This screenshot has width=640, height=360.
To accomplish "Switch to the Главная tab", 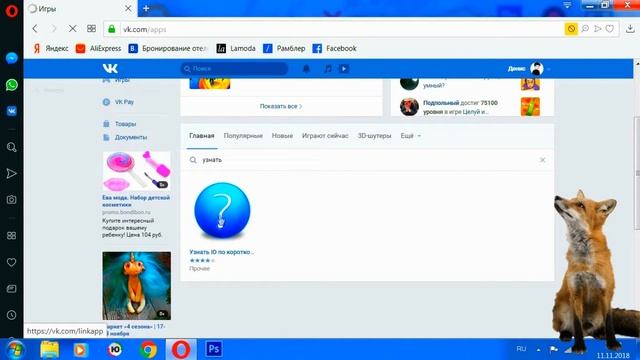I will click(x=202, y=136).
